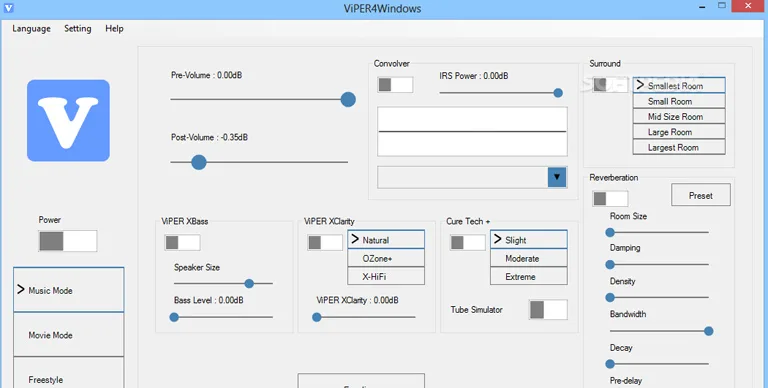Click the Density slider handle
The width and height of the screenshot is (768, 388).
point(610,297)
